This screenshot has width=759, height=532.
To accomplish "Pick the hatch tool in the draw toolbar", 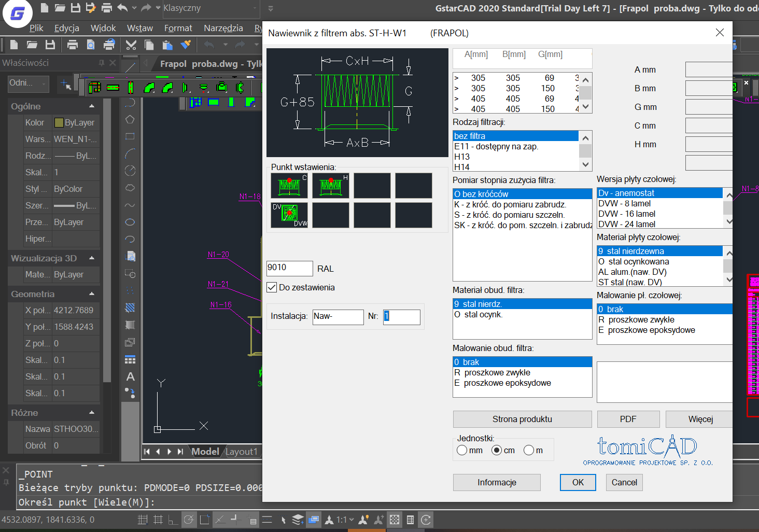I will [x=130, y=307].
